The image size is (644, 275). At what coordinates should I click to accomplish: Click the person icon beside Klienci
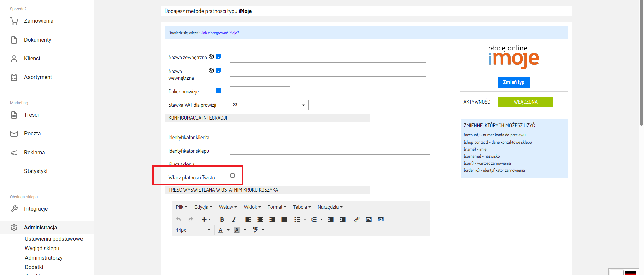14,59
